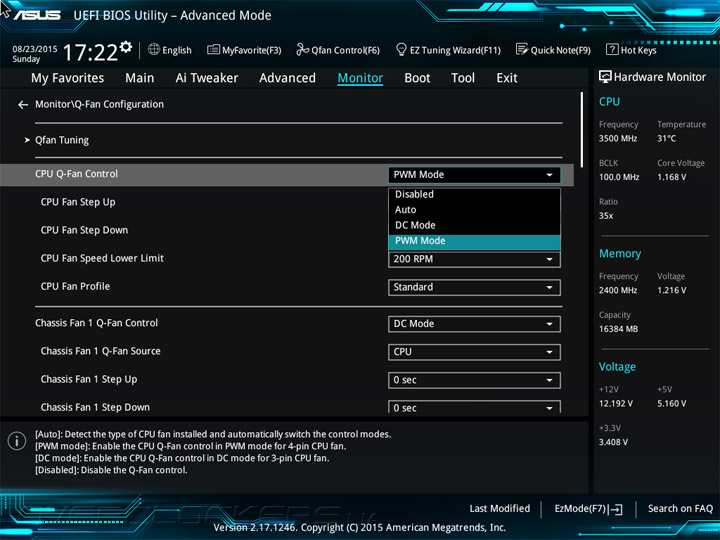Screen dimensions: 720x540
Task: Click Memory frequency 2400 MHz value
Action: click(x=618, y=291)
